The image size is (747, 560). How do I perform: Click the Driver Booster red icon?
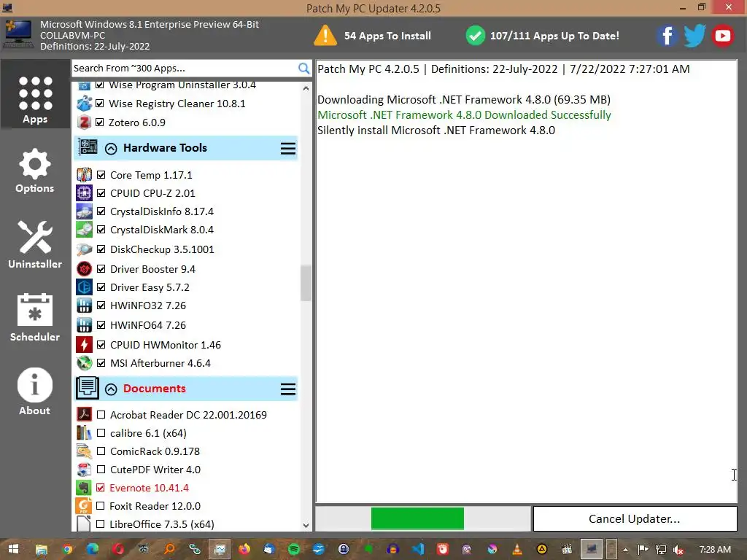(x=85, y=269)
